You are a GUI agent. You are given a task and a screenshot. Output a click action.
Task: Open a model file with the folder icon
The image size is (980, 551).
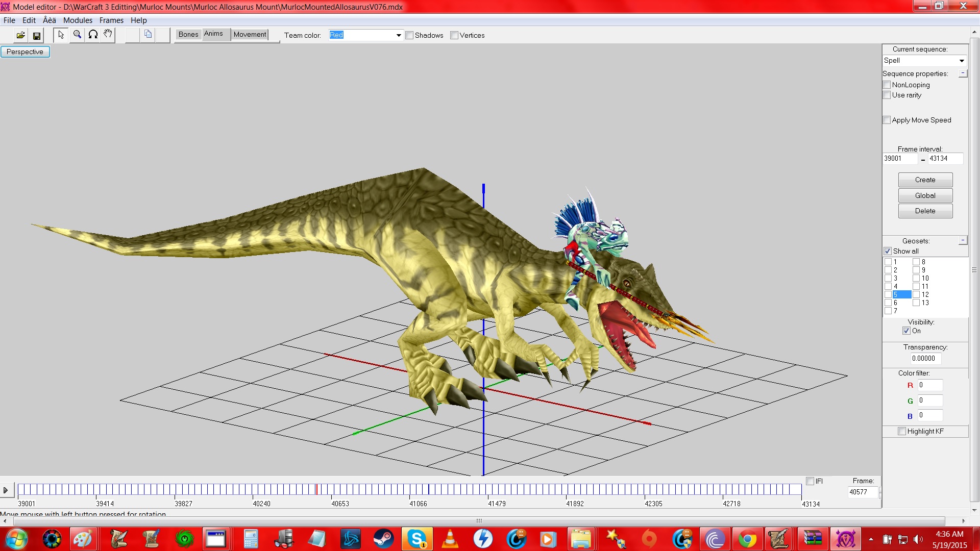pyautogui.click(x=21, y=35)
